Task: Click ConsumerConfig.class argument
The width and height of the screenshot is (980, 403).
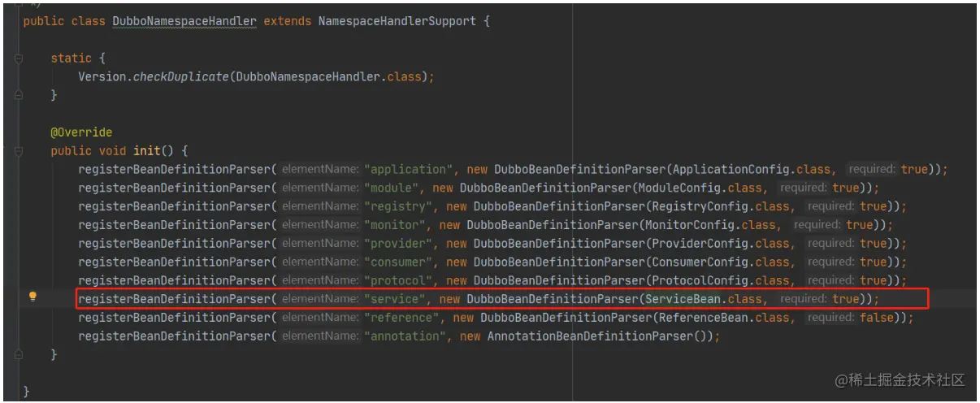Action: click(722, 262)
